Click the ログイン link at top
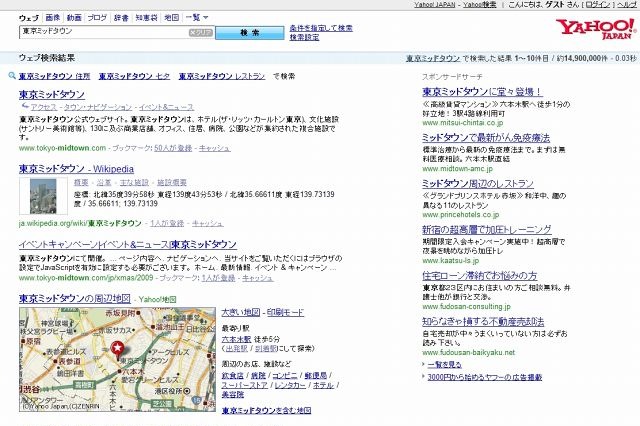This screenshot has height=426, width=640. coord(598,4)
